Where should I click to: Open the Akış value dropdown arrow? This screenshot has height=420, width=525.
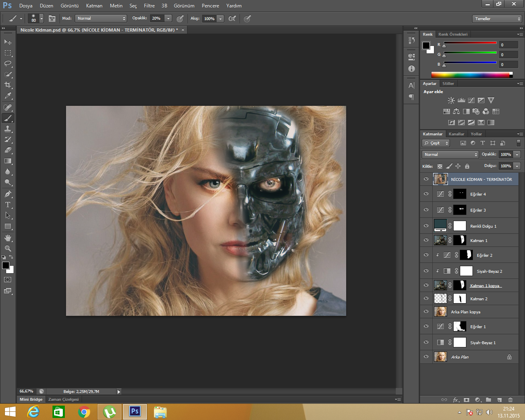click(220, 18)
